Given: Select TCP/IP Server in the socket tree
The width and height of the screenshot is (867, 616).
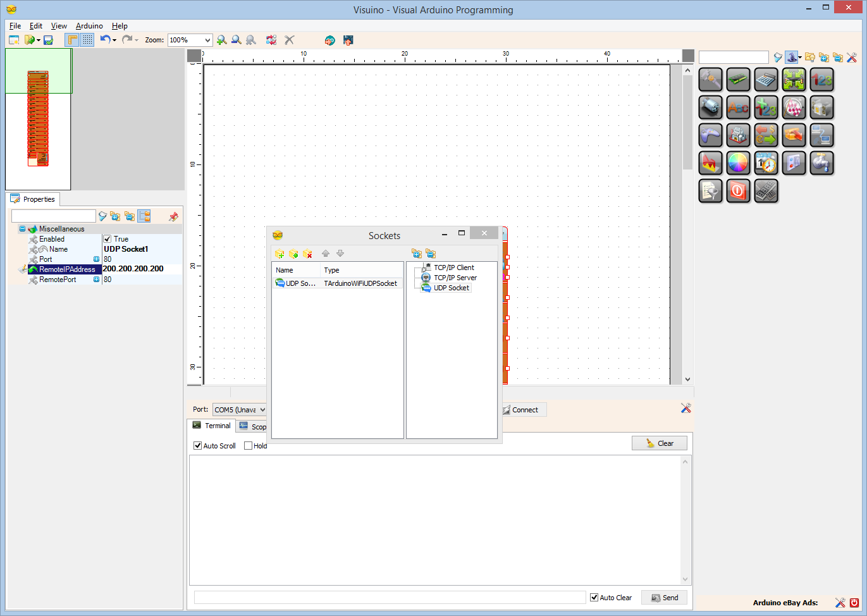Looking at the screenshot, I should point(455,278).
